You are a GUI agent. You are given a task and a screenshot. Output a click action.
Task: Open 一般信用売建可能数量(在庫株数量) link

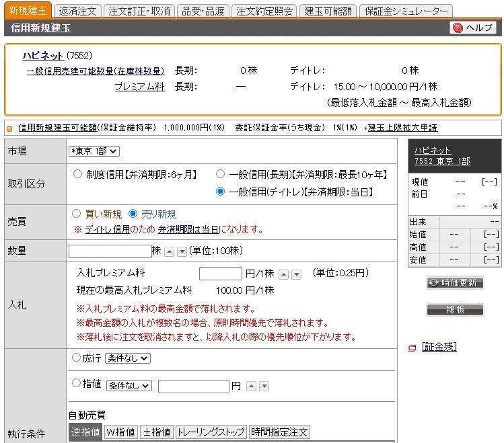(x=96, y=71)
